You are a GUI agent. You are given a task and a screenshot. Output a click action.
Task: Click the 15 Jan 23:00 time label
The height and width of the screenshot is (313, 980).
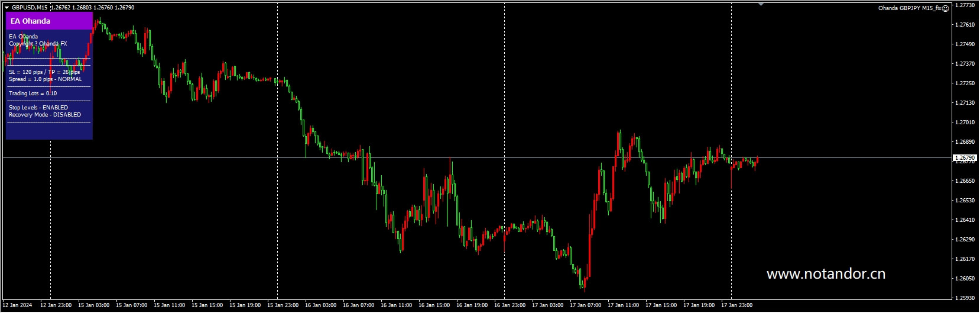coord(283,305)
